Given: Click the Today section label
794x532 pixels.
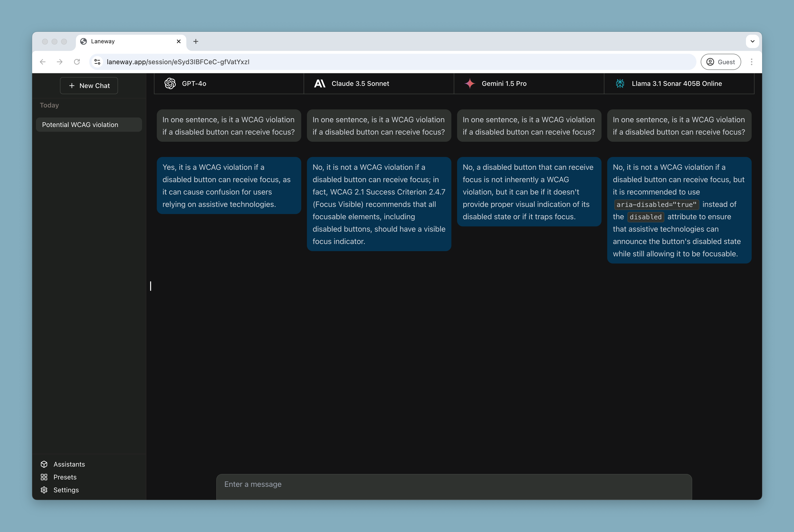Looking at the screenshot, I should click(49, 105).
